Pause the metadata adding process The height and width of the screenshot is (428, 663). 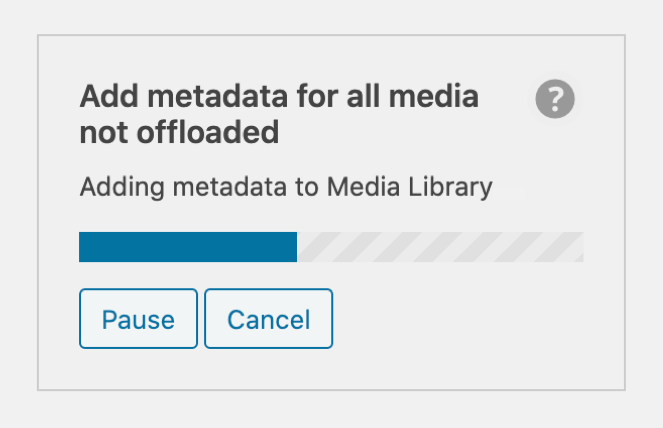138,319
